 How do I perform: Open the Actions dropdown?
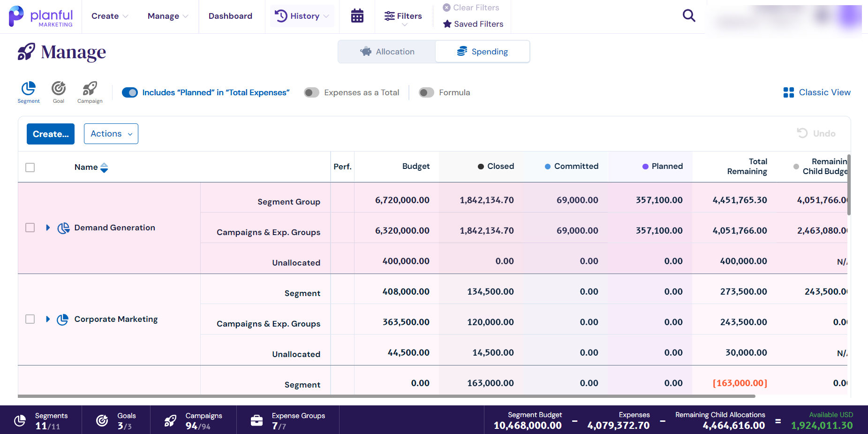111,134
